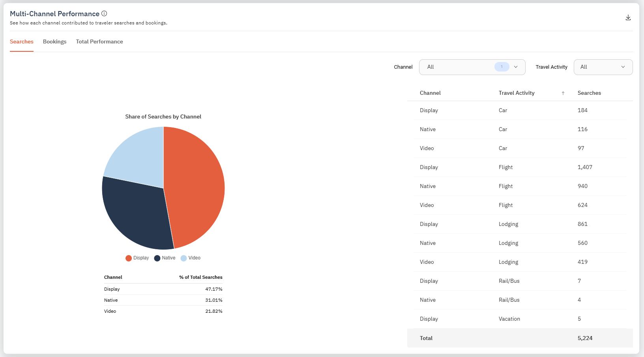Screen dimensions: 644x357
Task: Click the selection count badge in Channel dropdown
Action: (502, 67)
